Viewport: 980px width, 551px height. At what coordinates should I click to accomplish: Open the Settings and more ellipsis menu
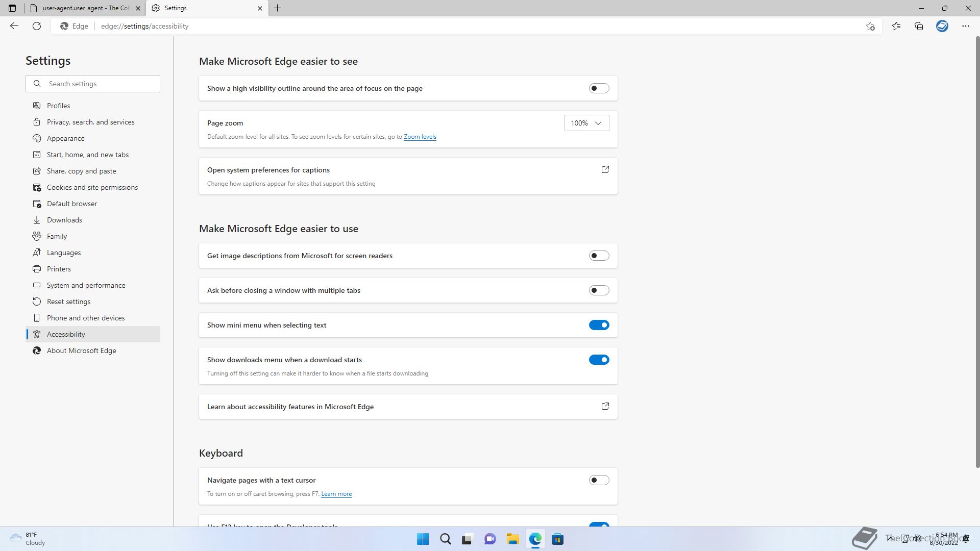coord(966,26)
